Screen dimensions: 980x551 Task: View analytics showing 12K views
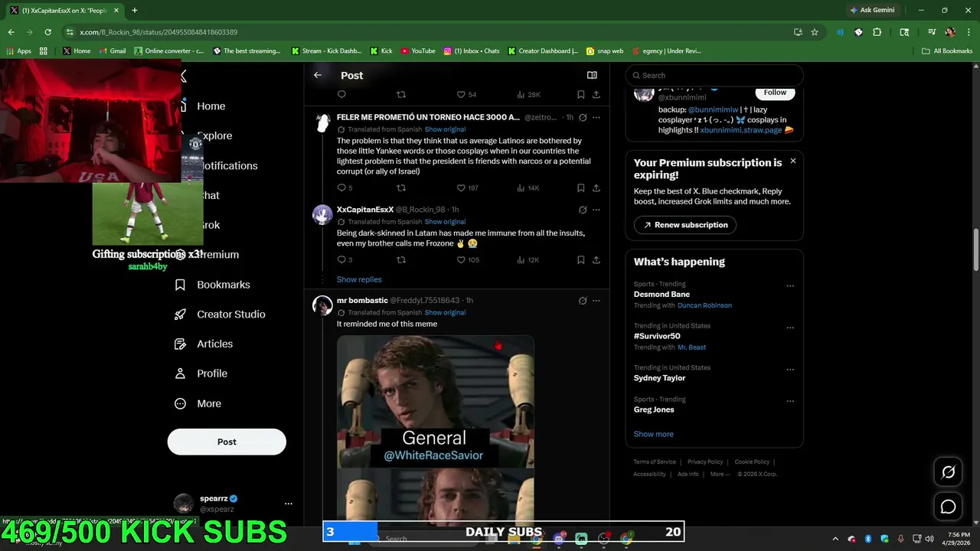[x=528, y=259]
